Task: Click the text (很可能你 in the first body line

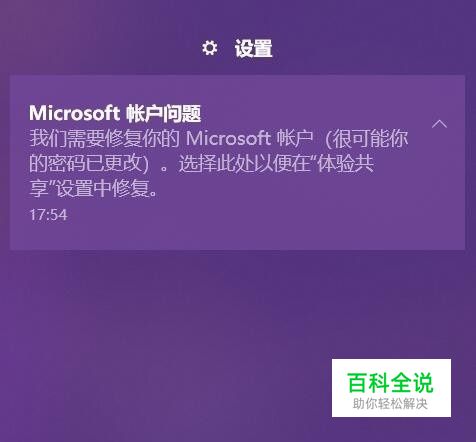Action: (366, 138)
